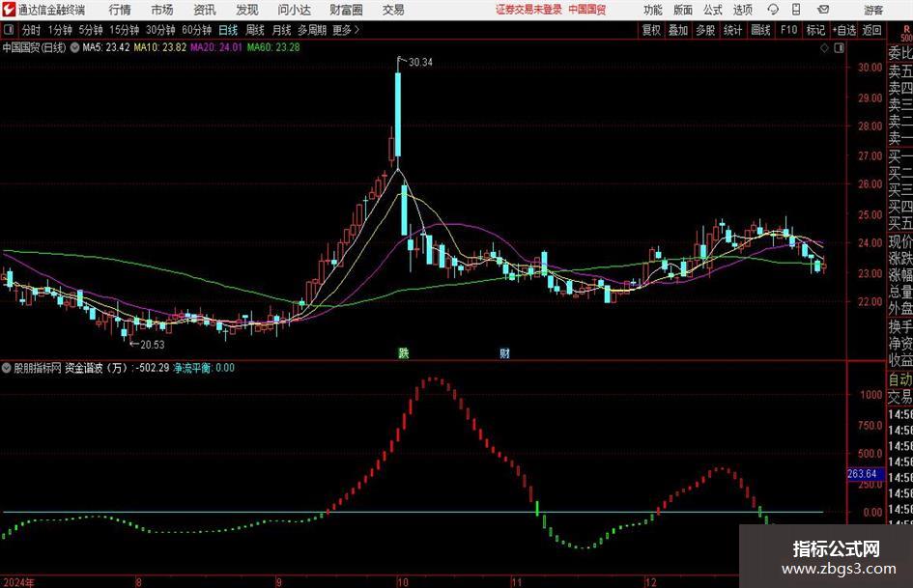The height and width of the screenshot is (588, 913).
Task: Click the 20.53 low price label
Action: point(153,345)
